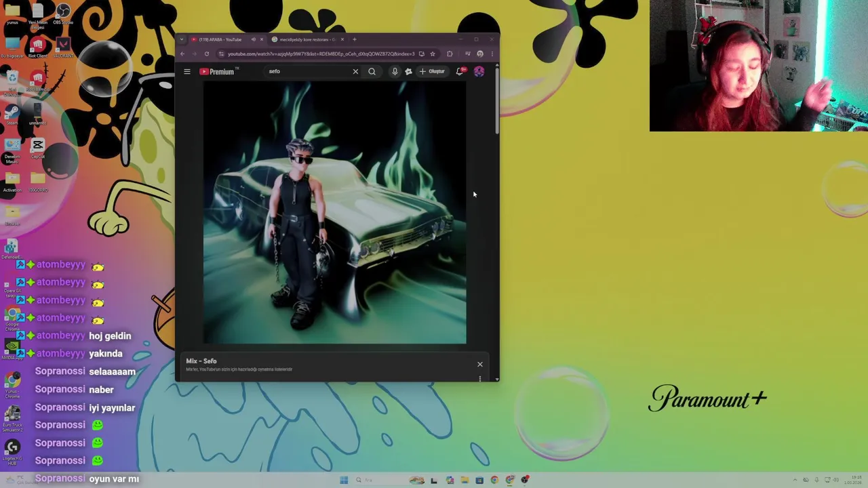The height and width of the screenshot is (488, 868).
Task: Start voice search with microphone icon
Action: 395,71
